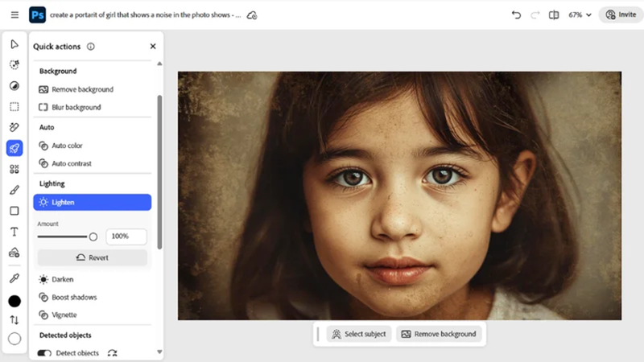Activate the healing bandage tool
Screen dimensions: 644x362
coord(14,127)
